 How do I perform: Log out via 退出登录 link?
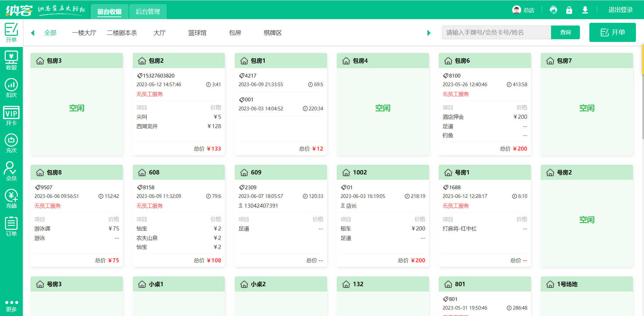[620, 10]
